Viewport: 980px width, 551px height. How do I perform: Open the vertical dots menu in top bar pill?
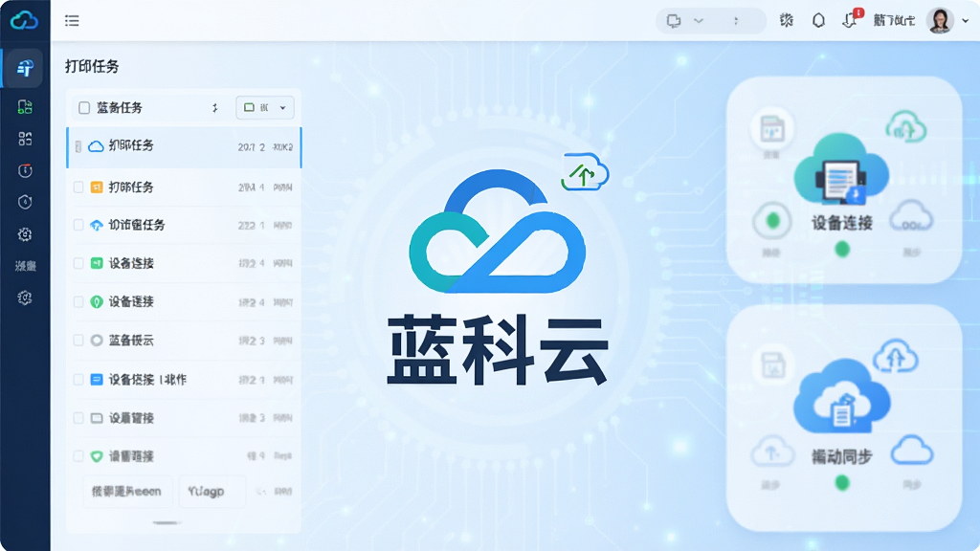[736, 21]
